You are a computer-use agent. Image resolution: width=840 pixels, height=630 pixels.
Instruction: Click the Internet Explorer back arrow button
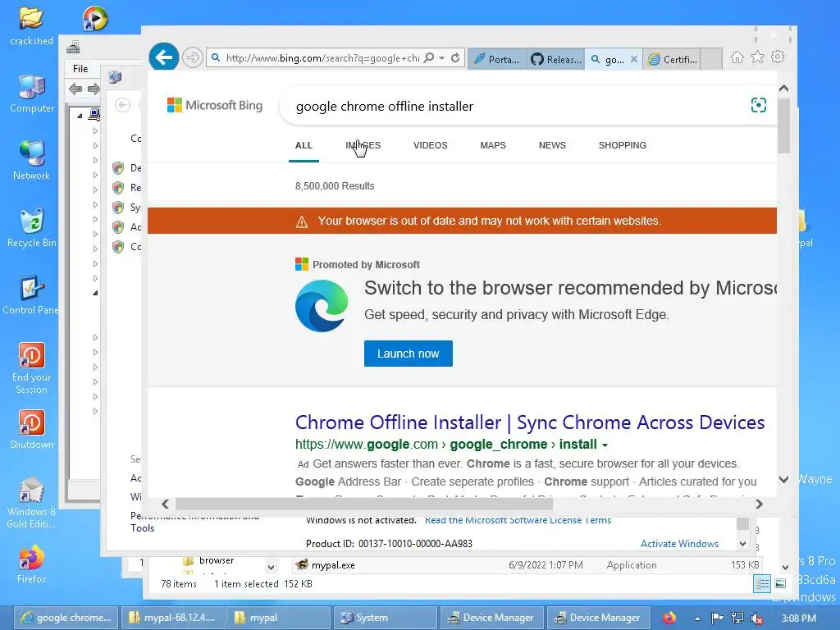(164, 57)
